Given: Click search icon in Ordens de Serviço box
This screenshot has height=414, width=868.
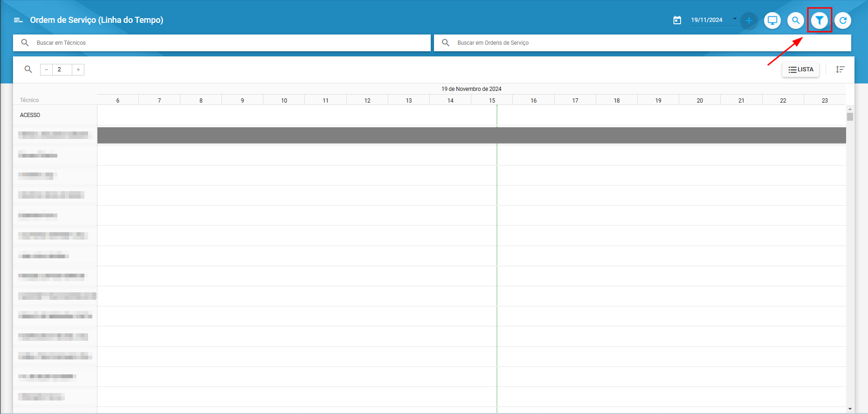Looking at the screenshot, I should tap(446, 43).
